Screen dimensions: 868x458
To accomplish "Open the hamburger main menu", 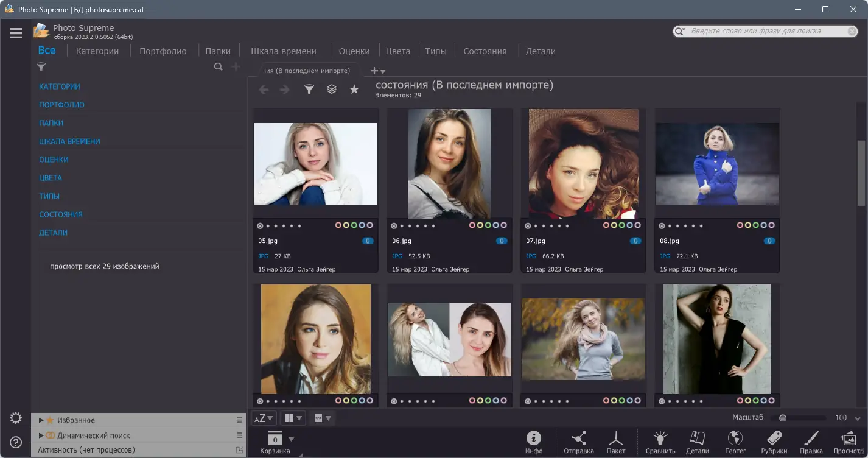I will [x=16, y=33].
